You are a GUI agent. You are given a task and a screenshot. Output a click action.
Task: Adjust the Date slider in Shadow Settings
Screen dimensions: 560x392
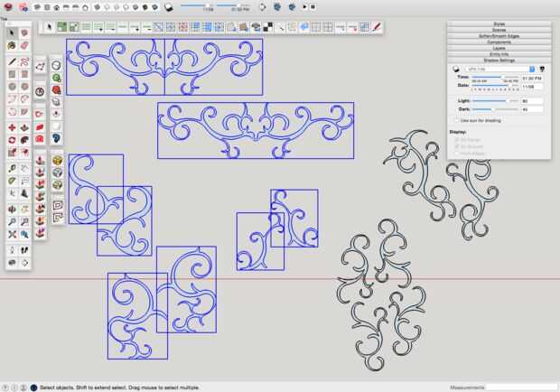tap(495, 86)
